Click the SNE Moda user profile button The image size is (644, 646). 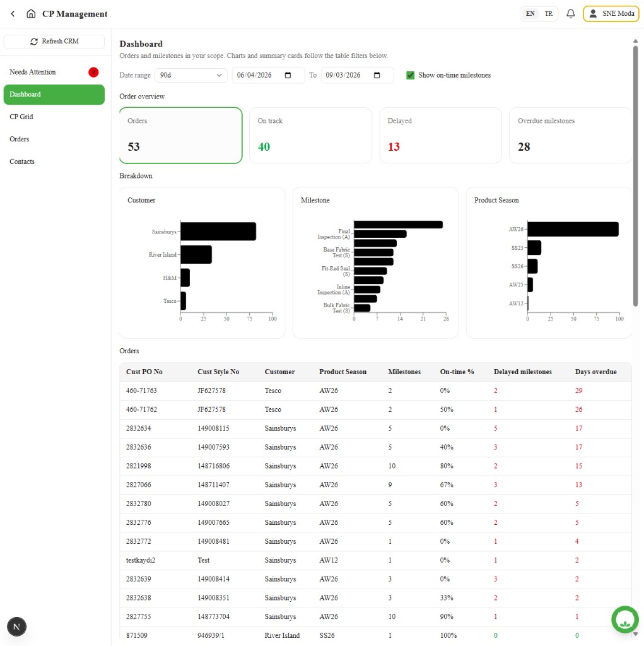click(x=611, y=14)
